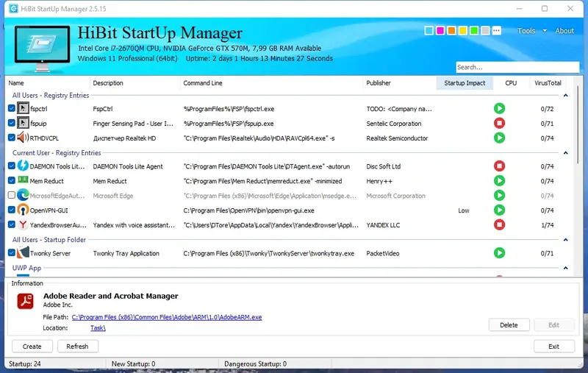Image resolution: width=588 pixels, height=373 pixels.
Task: Select the light blue theme color swatch
Action: pos(429,31)
